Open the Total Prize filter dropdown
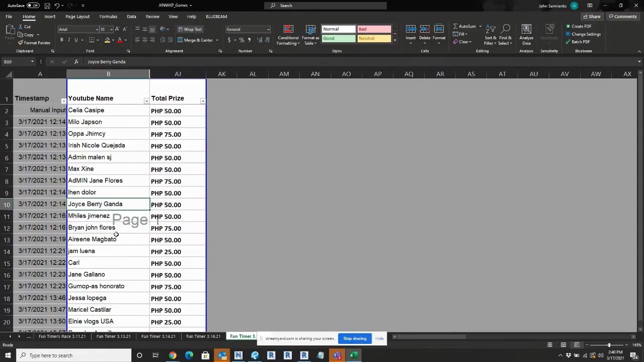644x362 pixels. 203,102
